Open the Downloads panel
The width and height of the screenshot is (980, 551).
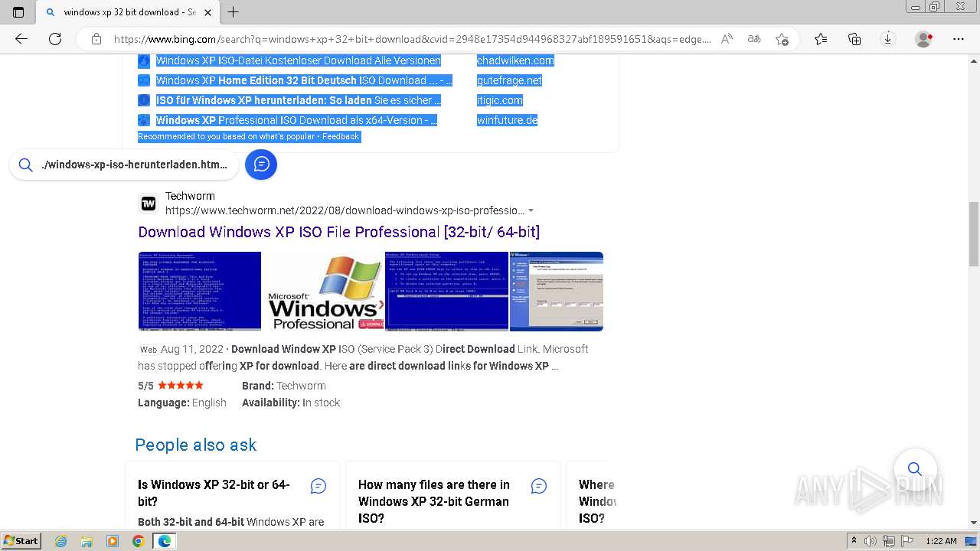[888, 39]
